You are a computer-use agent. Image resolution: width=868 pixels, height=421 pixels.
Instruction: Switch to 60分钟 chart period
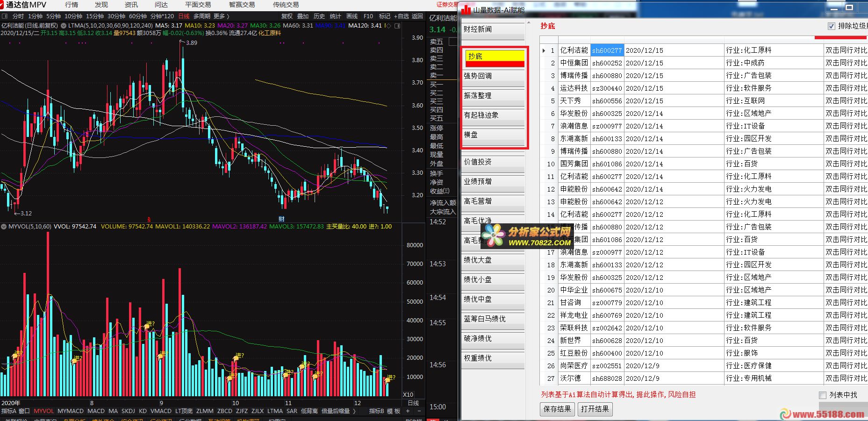tap(138, 16)
